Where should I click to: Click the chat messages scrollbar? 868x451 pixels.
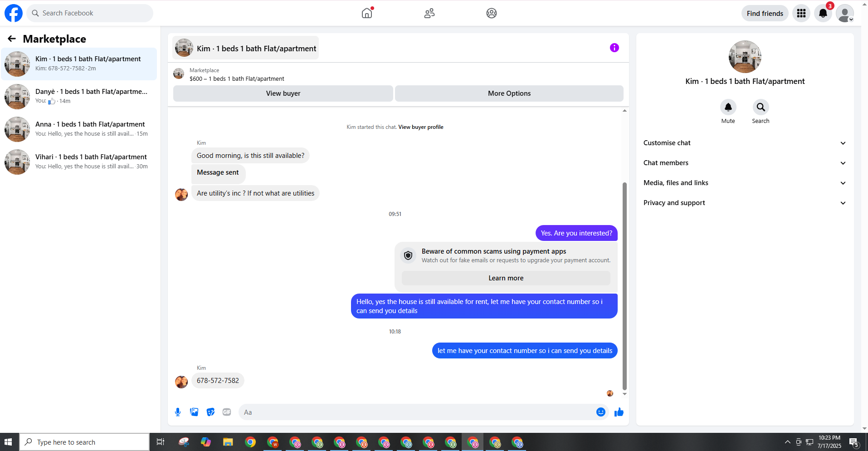click(624, 286)
